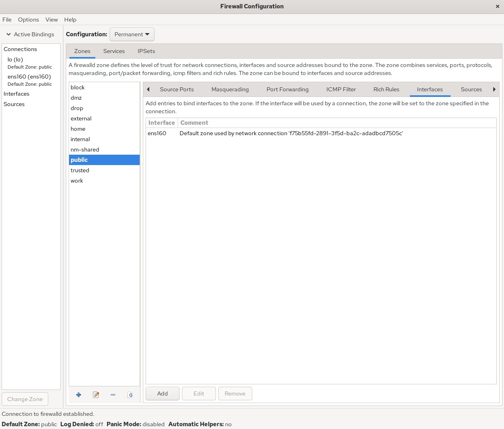The image size is (504, 429).
Task: Switch to the Services tab
Action: 114,51
